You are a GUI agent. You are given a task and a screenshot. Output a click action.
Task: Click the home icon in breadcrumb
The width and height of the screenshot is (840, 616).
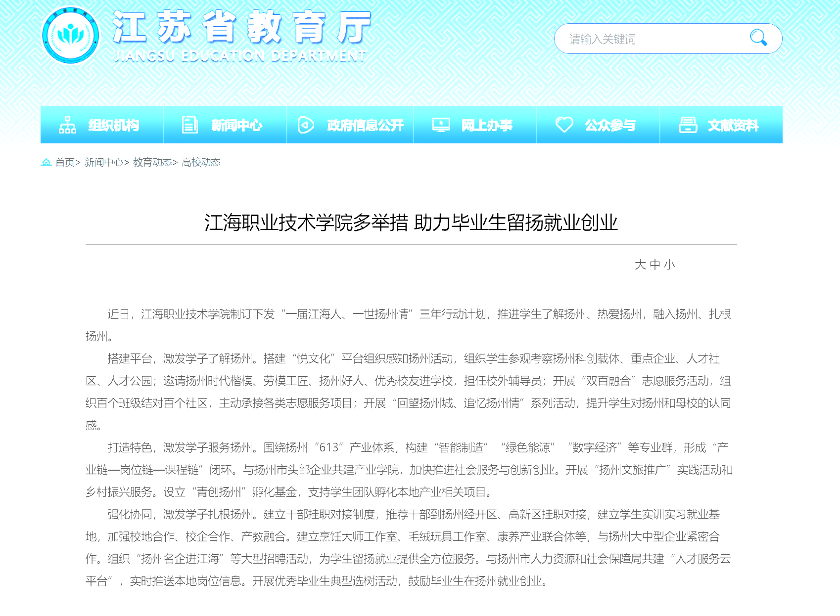[x=46, y=162]
